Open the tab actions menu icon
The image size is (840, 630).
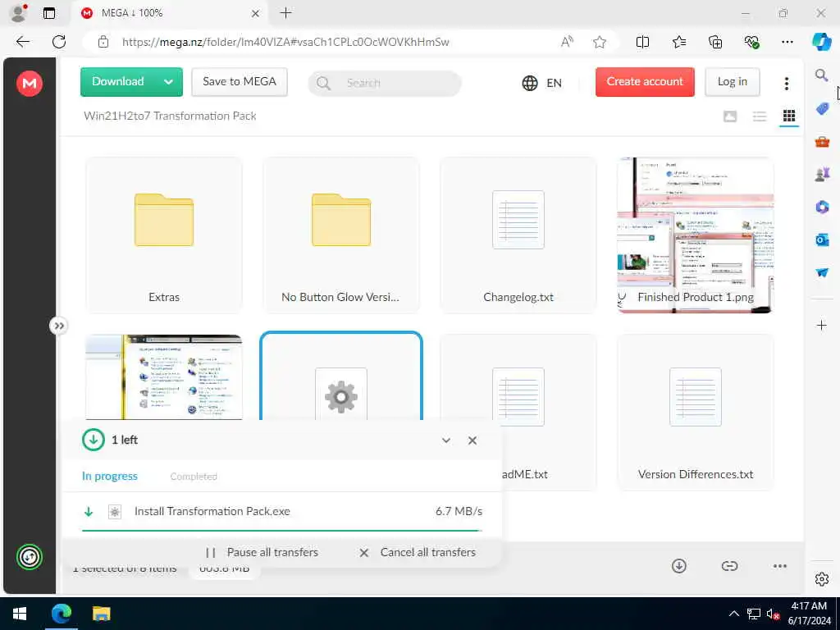(x=48, y=13)
